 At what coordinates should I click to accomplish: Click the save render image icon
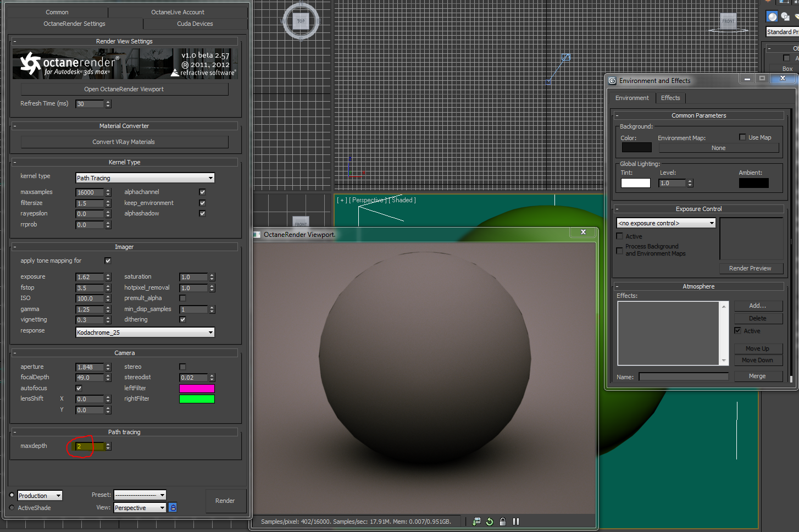point(476,522)
